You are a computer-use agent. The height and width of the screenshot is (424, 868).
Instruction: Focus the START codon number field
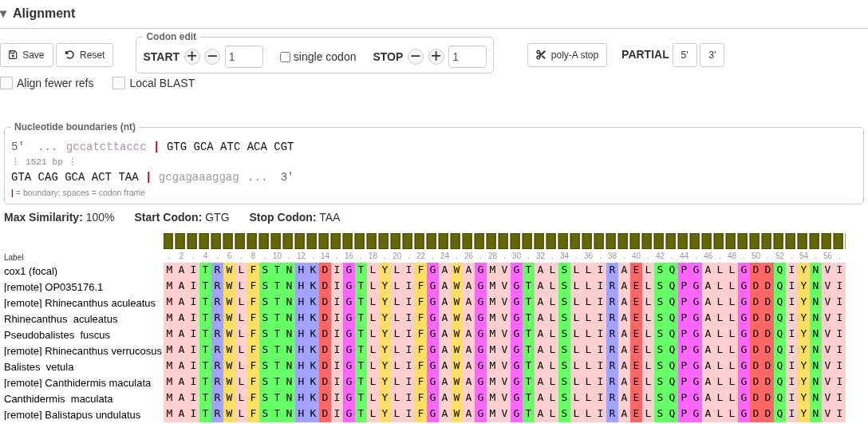pyautogui.click(x=243, y=57)
